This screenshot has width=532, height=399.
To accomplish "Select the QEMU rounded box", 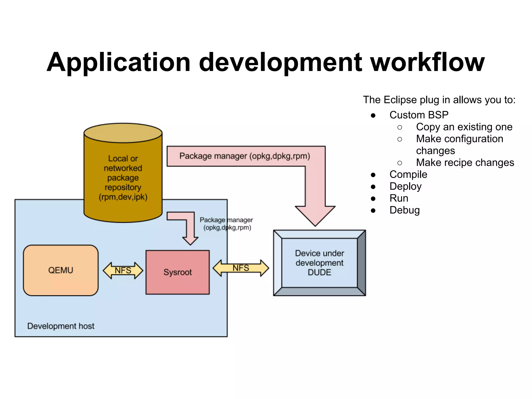I will point(61,270).
